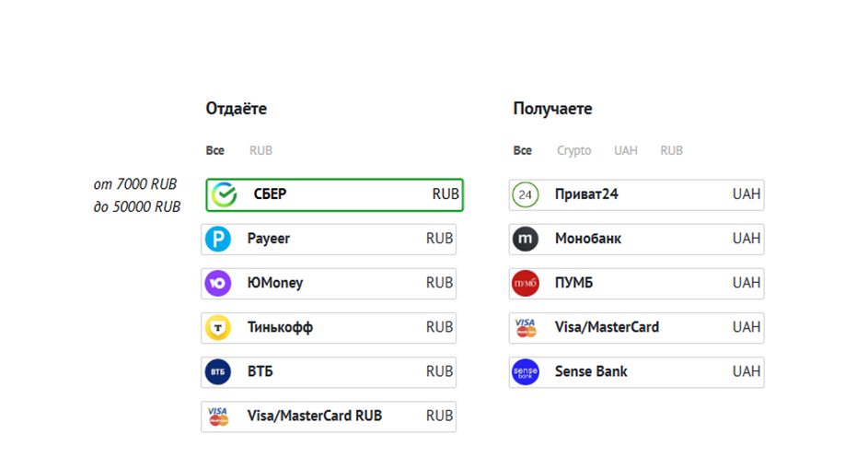The width and height of the screenshot is (868, 469).
Task: Click RUB label in Тинькофф row
Action: point(440,327)
